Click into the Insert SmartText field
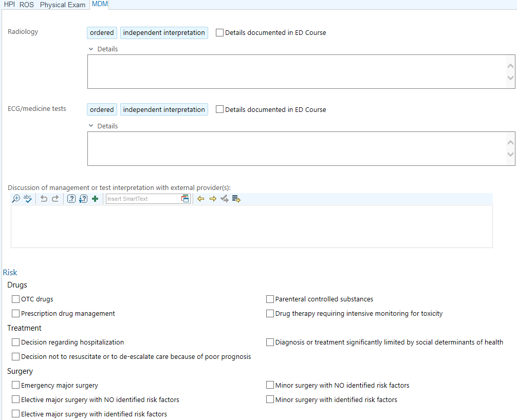Viewport: 517px width, 420px height. (143, 199)
